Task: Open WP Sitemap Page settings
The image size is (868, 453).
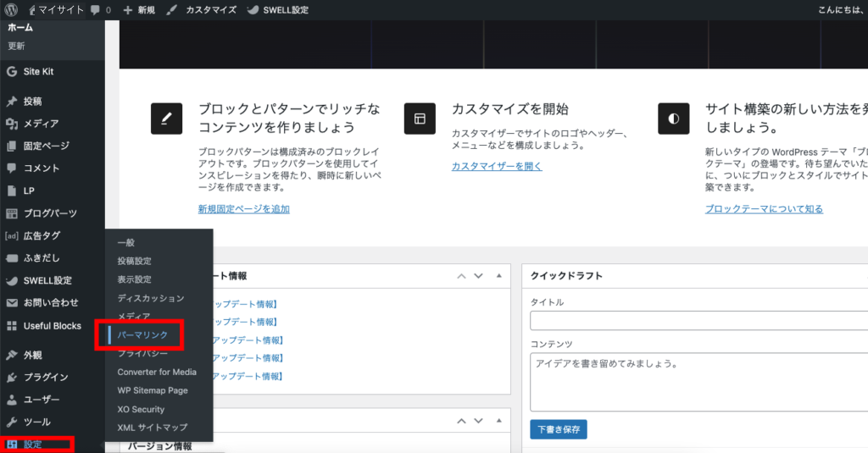Action: pos(153,390)
